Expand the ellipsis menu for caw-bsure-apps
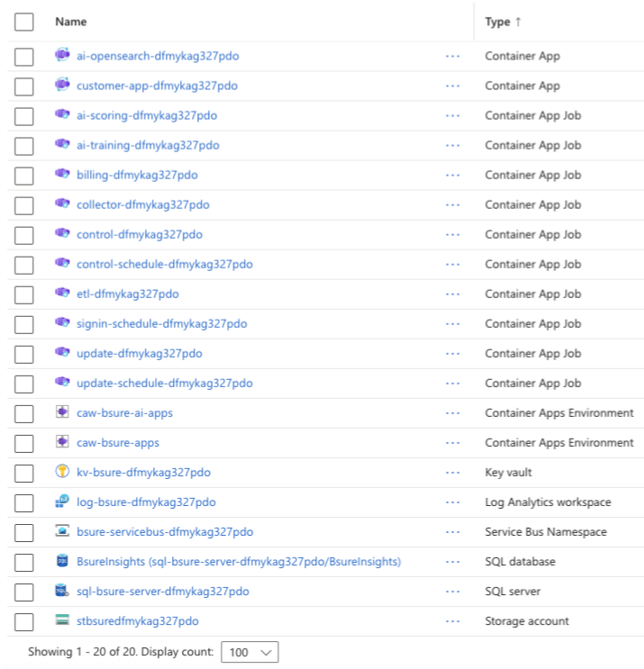 point(452,442)
